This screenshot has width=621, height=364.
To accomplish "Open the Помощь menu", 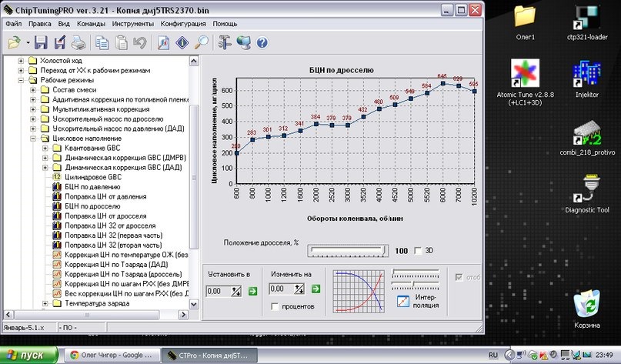I will coord(225,24).
